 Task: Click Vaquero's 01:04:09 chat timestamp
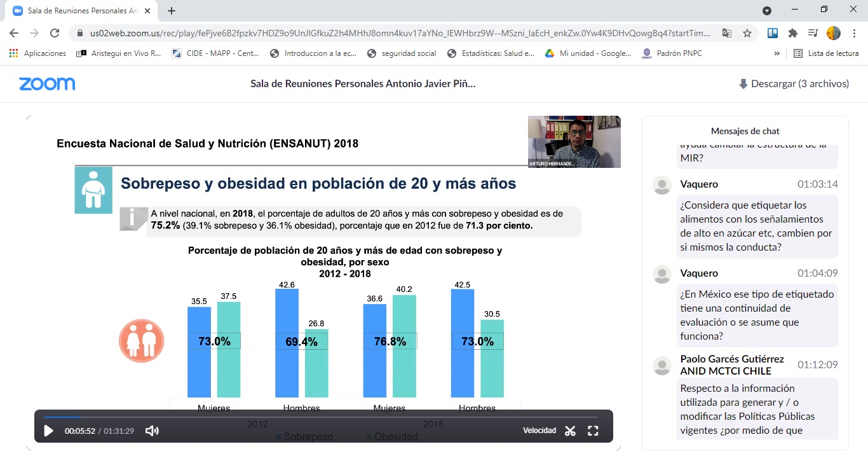(818, 273)
